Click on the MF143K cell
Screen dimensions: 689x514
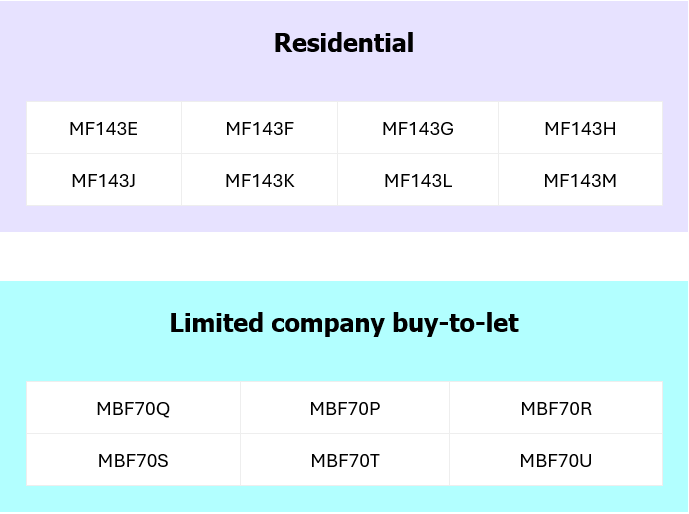pos(259,180)
